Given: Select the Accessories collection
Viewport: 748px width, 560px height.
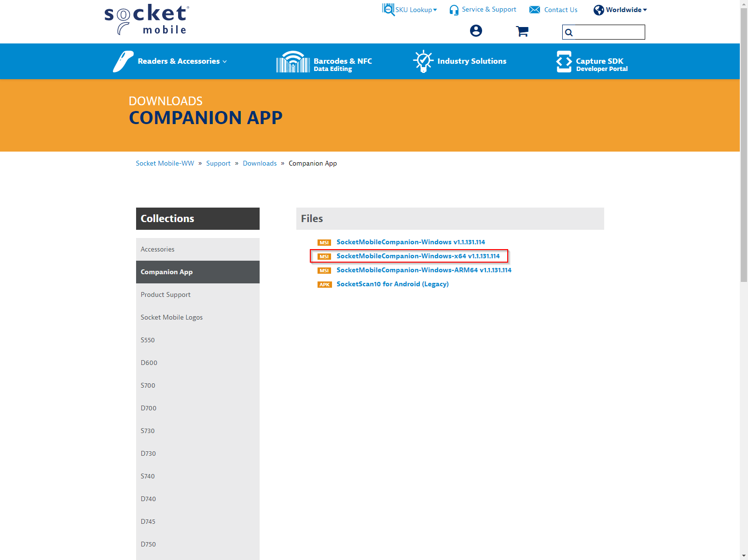Looking at the screenshot, I should click(158, 249).
